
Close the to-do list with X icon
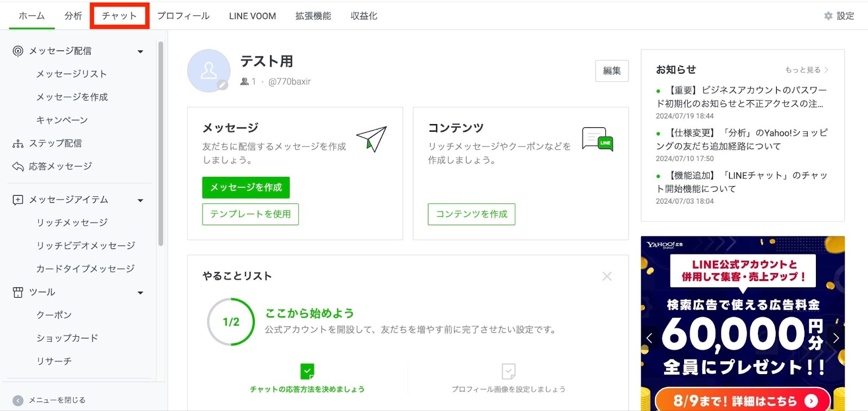(607, 277)
